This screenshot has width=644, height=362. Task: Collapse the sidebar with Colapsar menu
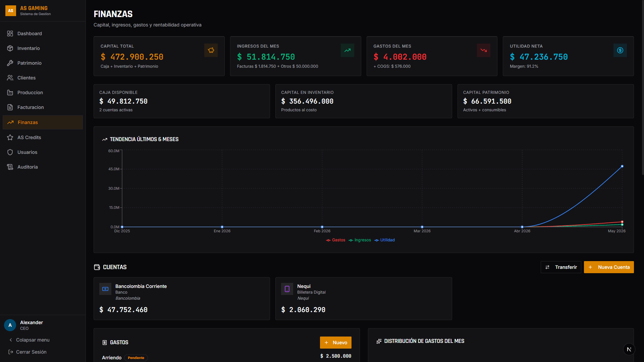click(x=29, y=340)
